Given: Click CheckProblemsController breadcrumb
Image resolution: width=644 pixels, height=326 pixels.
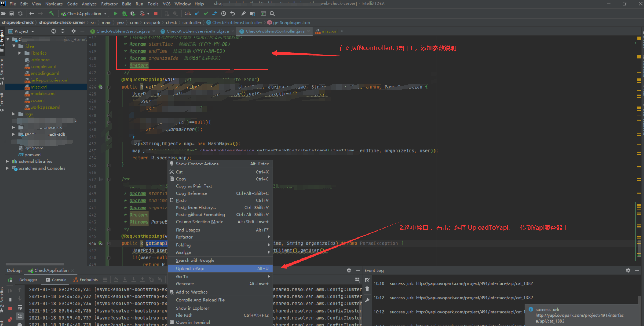Looking at the screenshot, I should pyautogui.click(x=235, y=22).
